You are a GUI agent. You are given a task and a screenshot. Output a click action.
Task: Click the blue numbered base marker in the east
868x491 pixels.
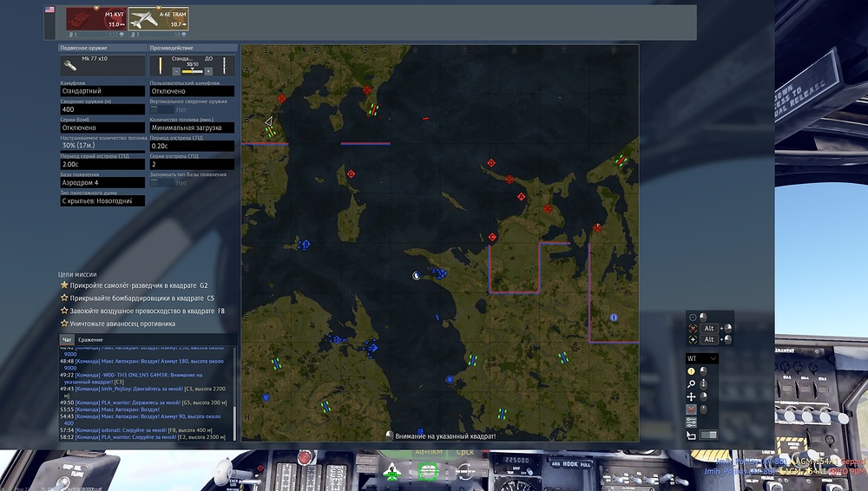(614, 318)
